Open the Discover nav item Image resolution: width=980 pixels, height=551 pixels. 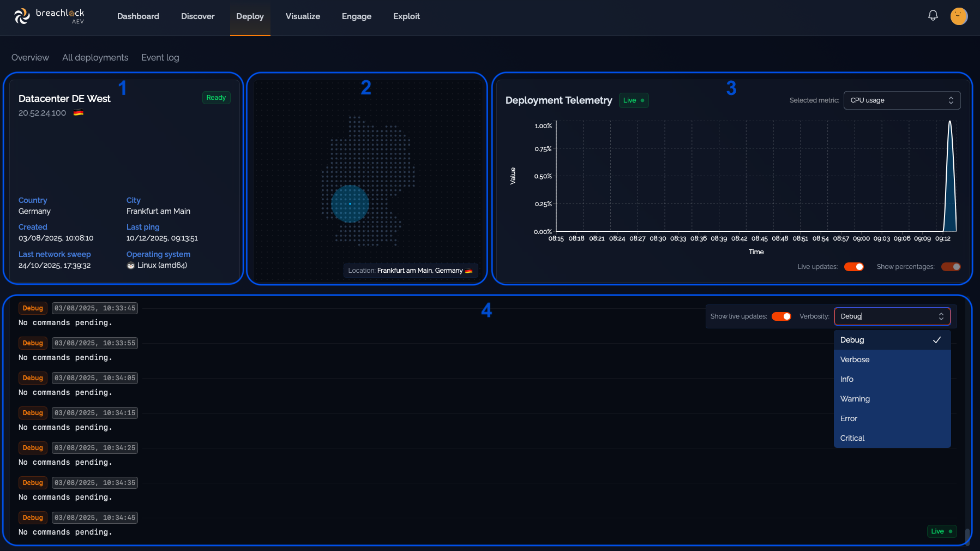point(198,16)
